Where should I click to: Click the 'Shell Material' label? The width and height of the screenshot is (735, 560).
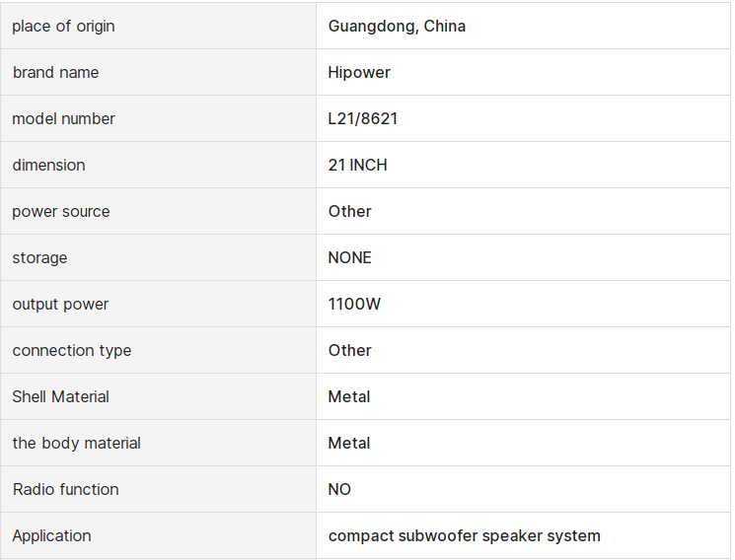click(x=60, y=396)
